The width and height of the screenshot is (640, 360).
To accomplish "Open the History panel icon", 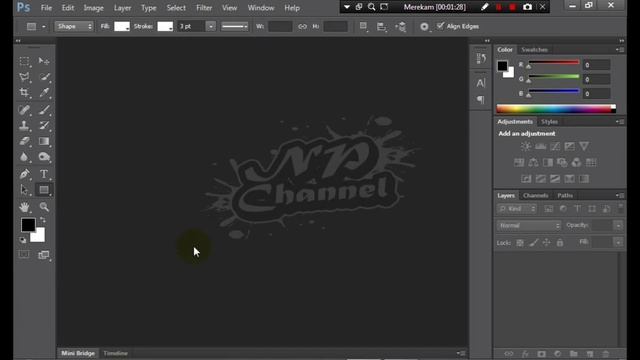I will tap(481, 58).
